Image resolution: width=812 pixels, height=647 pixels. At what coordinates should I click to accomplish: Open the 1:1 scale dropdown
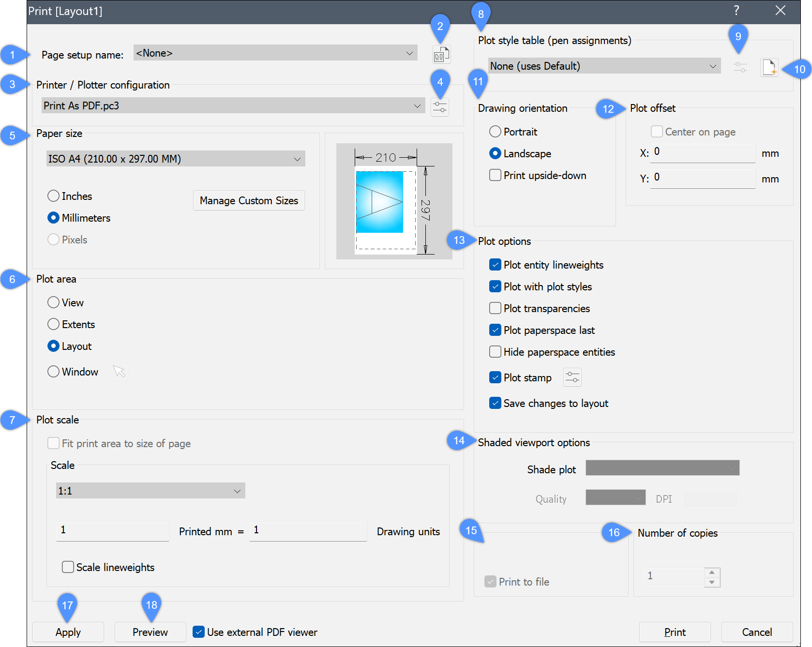(150, 491)
